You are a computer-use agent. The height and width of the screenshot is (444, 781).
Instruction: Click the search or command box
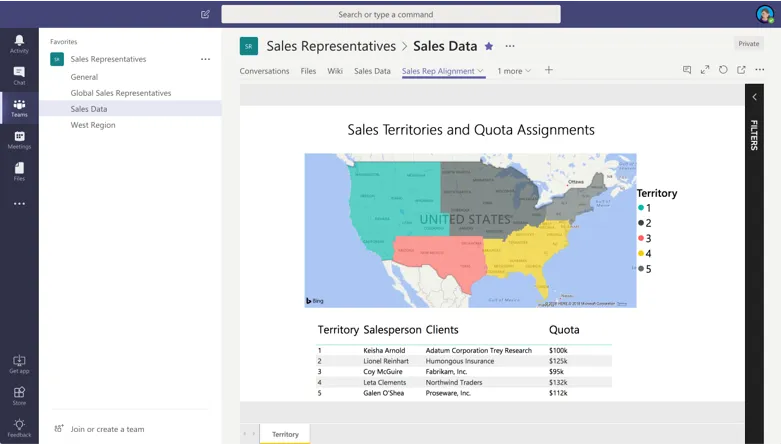390,14
